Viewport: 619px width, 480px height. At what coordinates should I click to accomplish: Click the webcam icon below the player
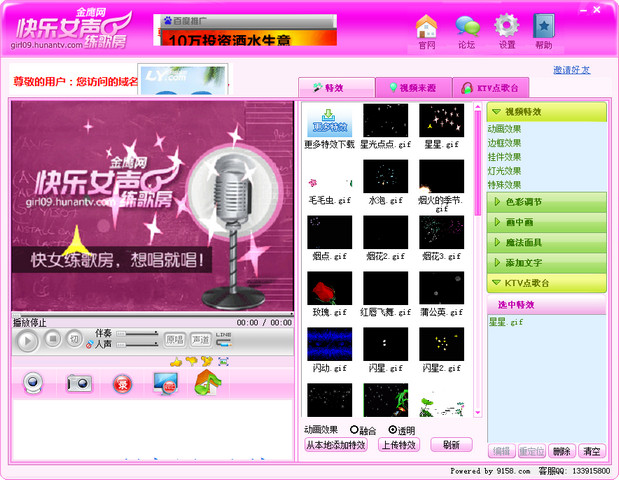click(33, 383)
